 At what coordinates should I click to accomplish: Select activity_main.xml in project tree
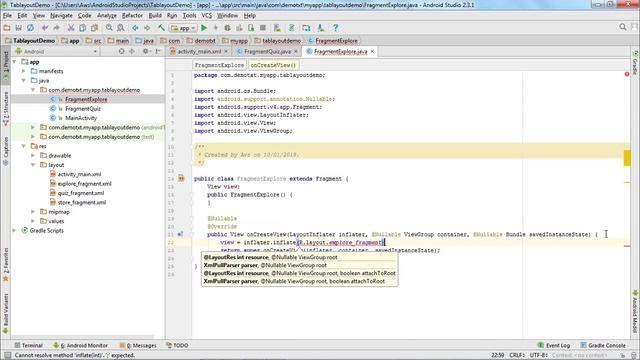[79, 174]
